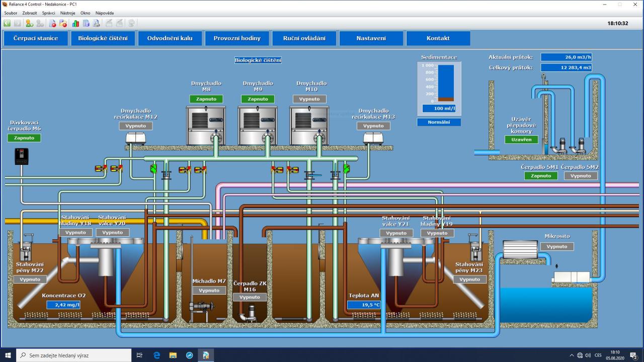Click the Sedimentace level gauge bar
Screen dimensions: 644x362
[x=445, y=83]
